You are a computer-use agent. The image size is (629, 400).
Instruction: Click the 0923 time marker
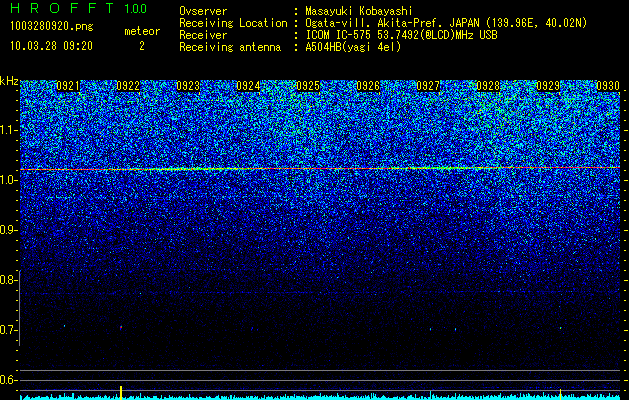188,86
